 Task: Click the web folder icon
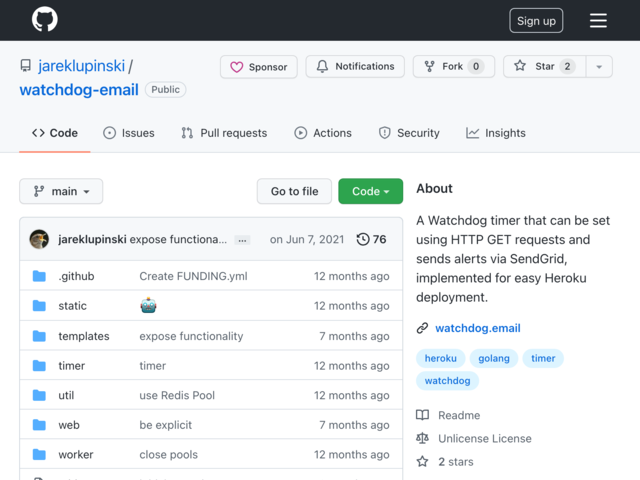tap(39, 425)
